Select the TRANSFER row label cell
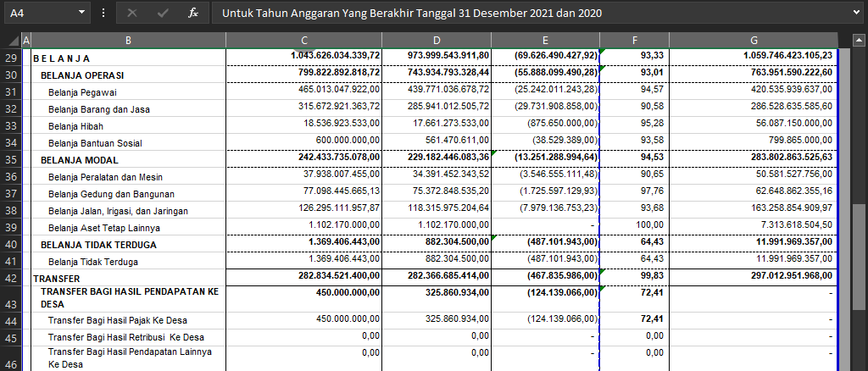Image resolution: width=868 pixels, height=371 pixels. point(128,278)
